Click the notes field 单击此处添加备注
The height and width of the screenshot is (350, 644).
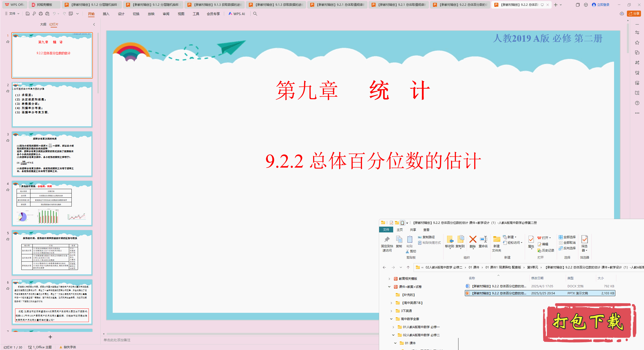point(117,340)
